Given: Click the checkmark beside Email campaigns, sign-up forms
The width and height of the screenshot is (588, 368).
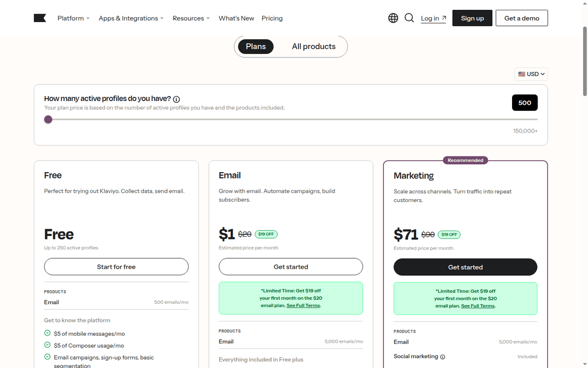Looking at the screenshot, I should pyautogui.click(x=48, y=357).
